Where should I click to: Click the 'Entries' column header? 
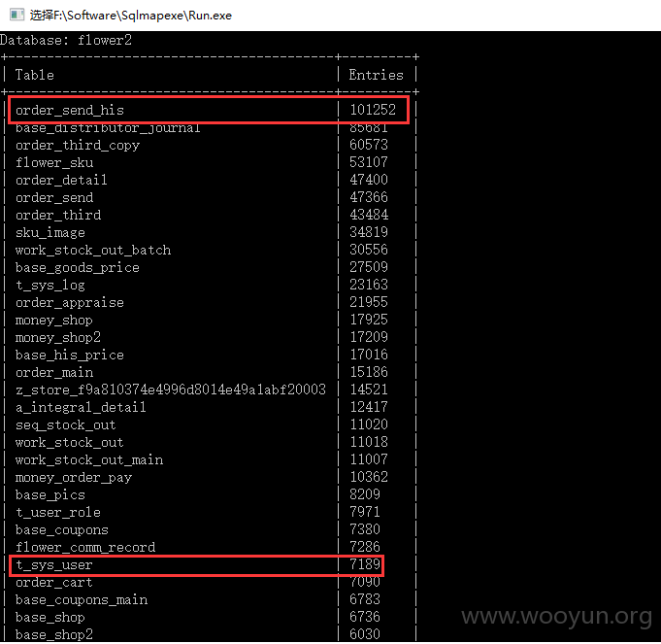pos(376,75)
